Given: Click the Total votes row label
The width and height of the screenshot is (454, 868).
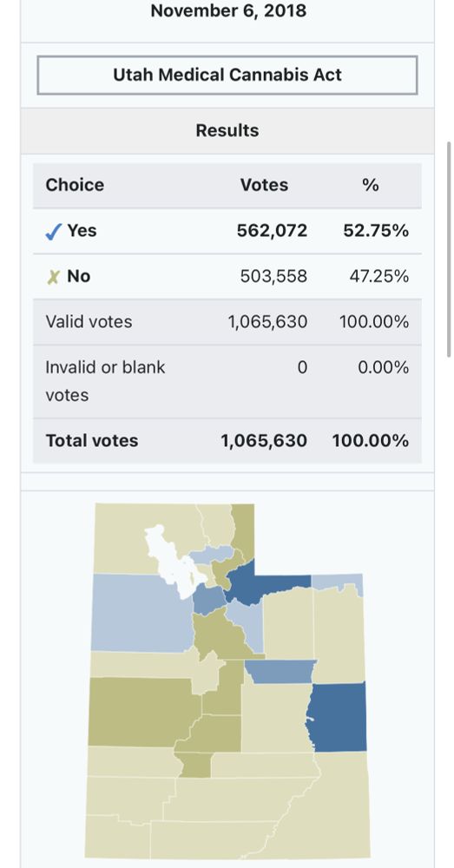Looking at the screenshot, I should click(x=92, y=441).
